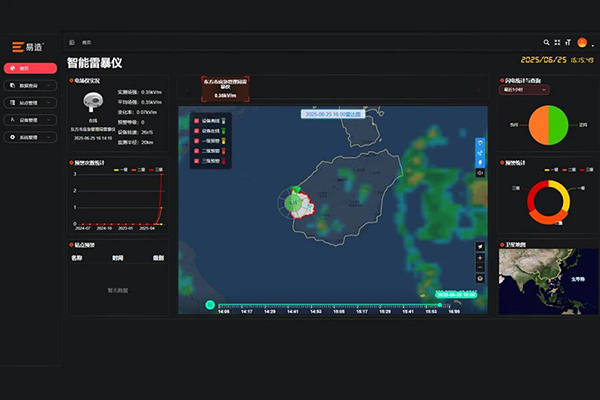This screenshot has height=400, width=600.
Task: Open the 站点管理 sidebar menu
Action: 30,103
